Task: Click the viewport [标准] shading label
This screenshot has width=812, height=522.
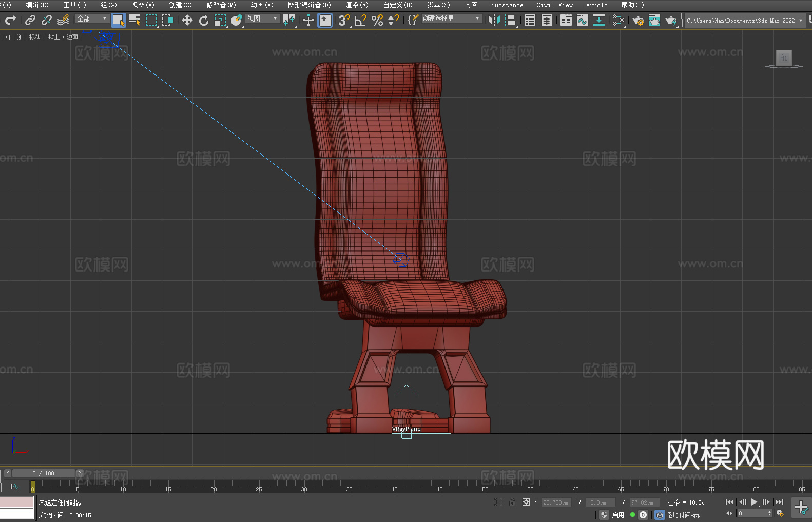Action: 34,37
